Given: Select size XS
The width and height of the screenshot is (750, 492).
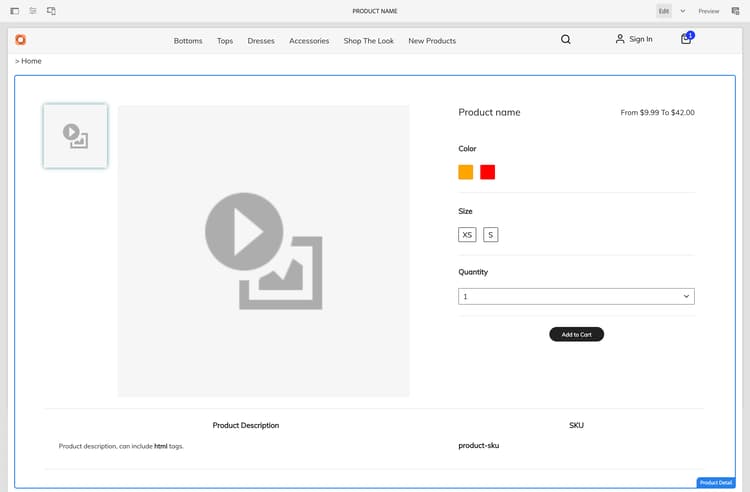Looking at the screenshot, I should tap(467, 235).
